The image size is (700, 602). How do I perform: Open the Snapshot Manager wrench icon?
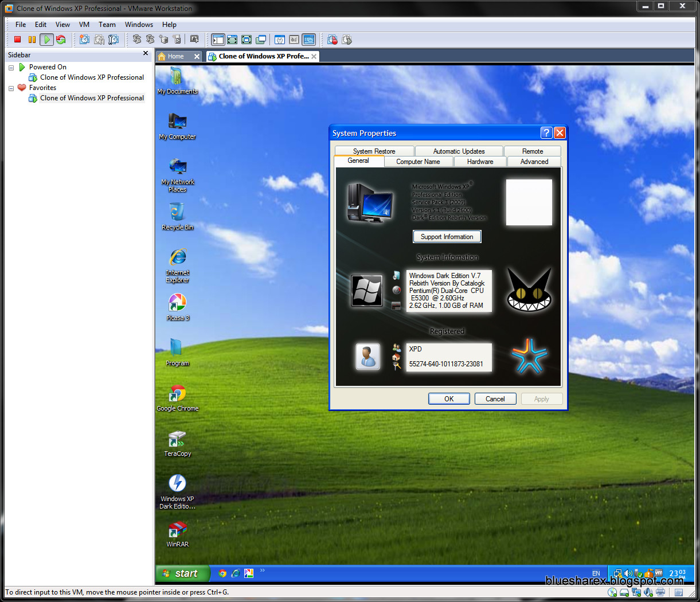point(114,40)
